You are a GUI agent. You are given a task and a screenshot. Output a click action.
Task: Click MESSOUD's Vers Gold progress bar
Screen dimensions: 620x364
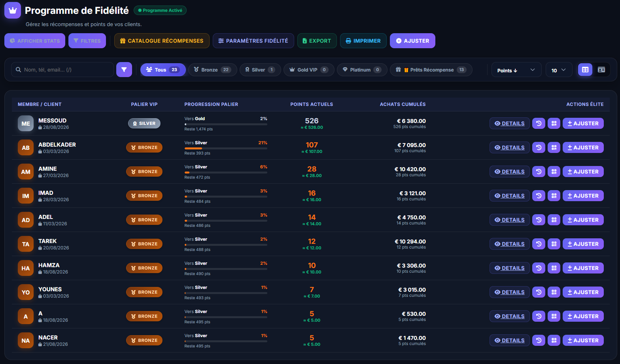(x=226, y=124)
